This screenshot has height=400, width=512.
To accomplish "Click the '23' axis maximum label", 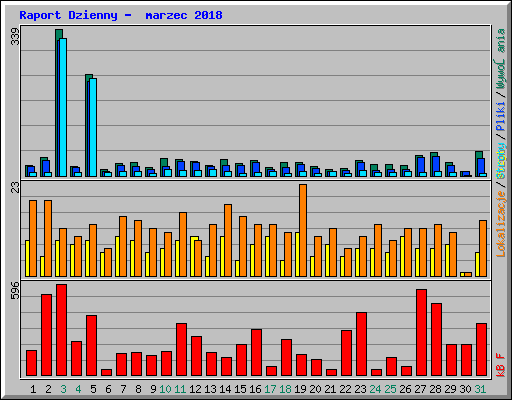I will (x=15, y=188).
